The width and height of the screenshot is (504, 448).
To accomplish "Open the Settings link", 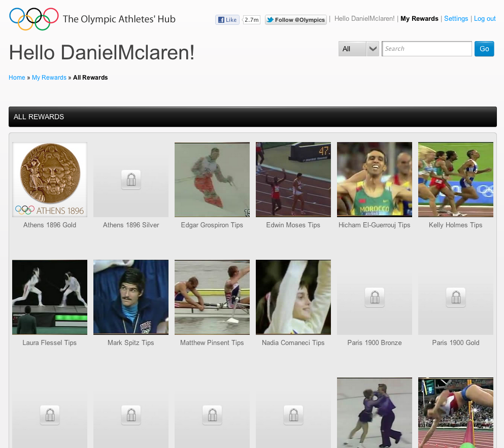I will 456,19.
